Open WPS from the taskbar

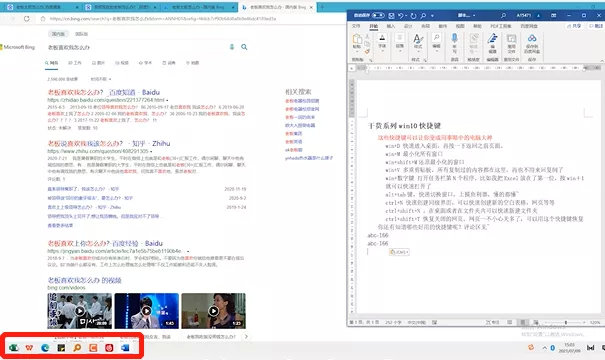29,348
